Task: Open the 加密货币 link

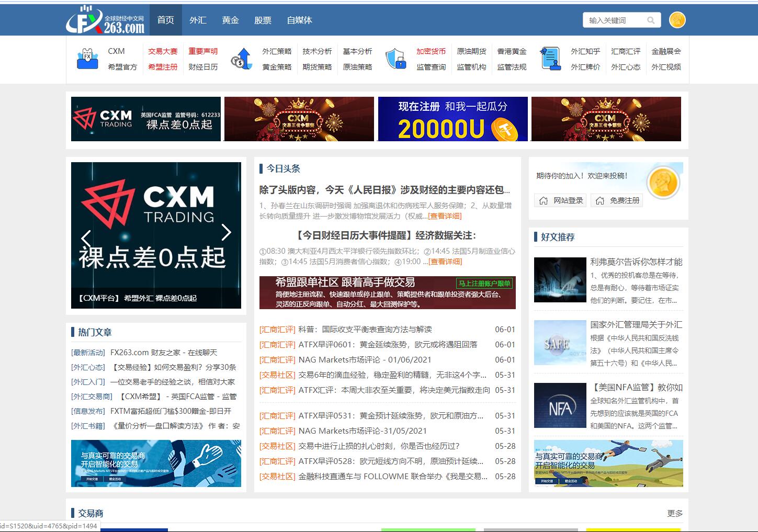Action: tap(431, 51)
